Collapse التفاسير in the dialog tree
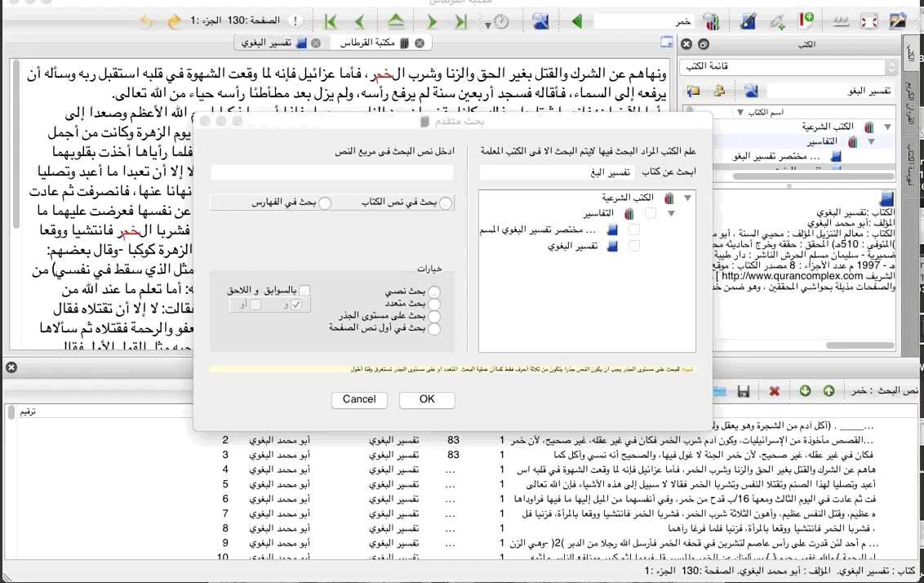Image resolution: width=924 pixels, height=583 pixels. point(671,213)
